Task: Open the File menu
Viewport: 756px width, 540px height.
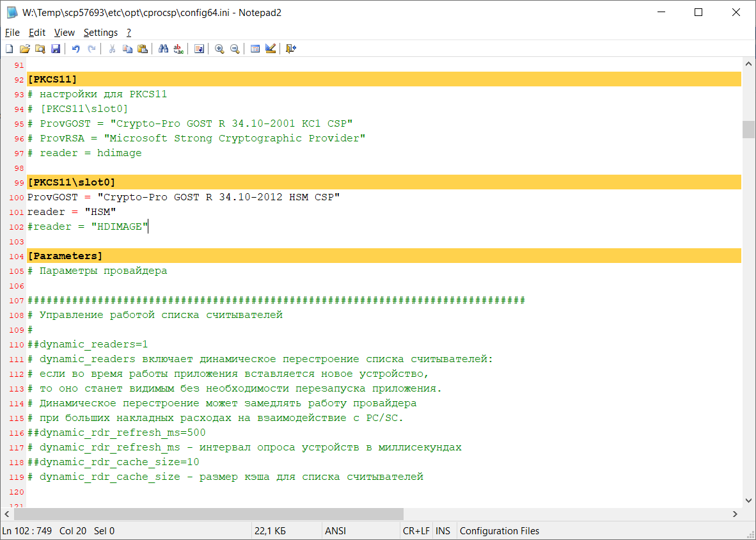Action: click(x=12, y=33)
